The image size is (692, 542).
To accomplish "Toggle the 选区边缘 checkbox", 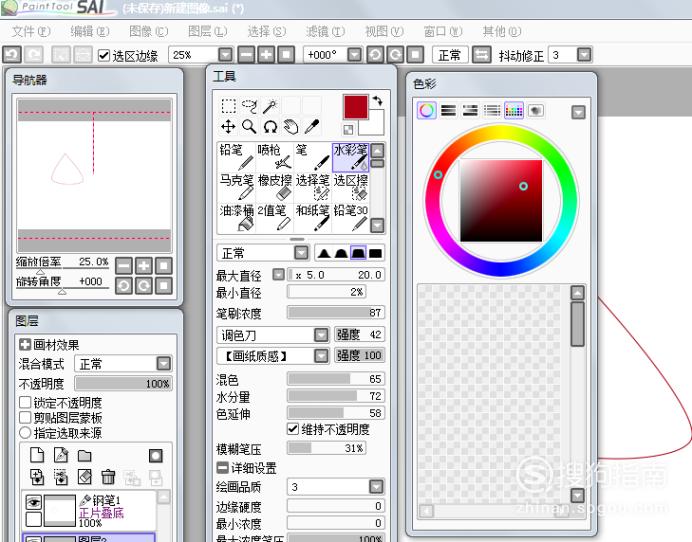I will tap(104, 55).
